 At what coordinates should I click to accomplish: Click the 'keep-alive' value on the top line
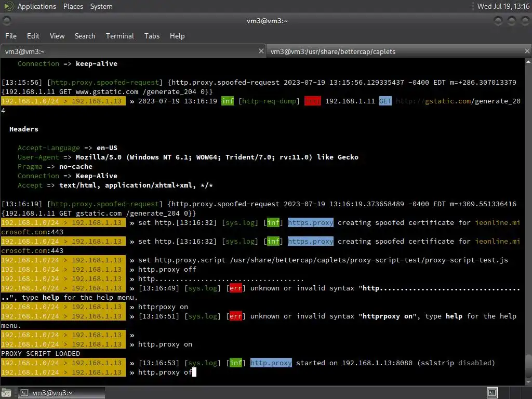pos(96,63)
